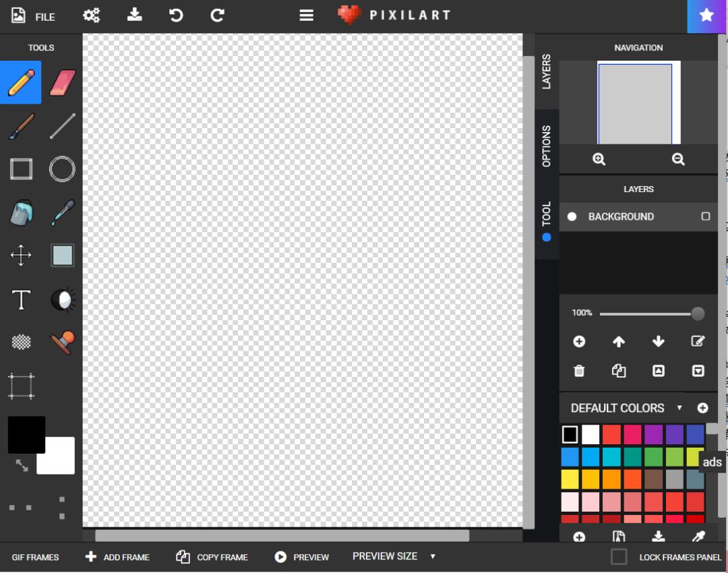Play the animation PREVIEW
Screen dimensions: 728x573
pyautogui.click(x=301, y=557)
